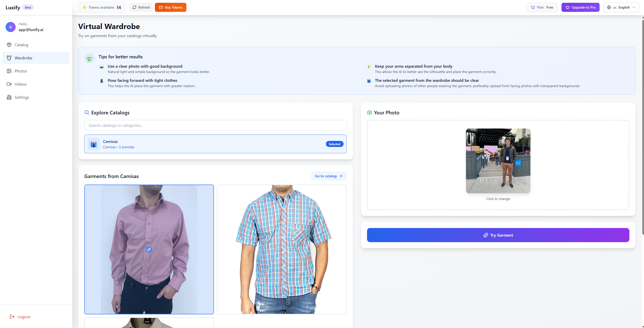Click the Photos image icon in sidebar
This screenshot has width=644, height=328.
(x=9, y=71)
